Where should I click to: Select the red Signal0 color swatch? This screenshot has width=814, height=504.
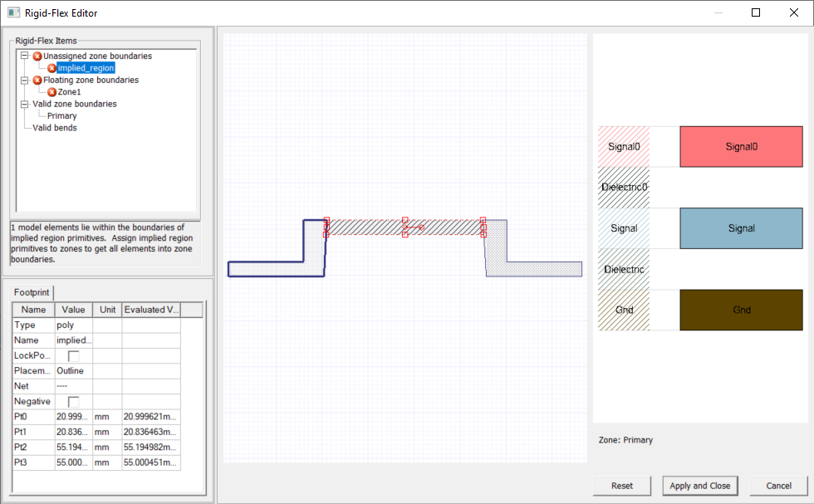pyautogui.click(x=741, y=146)
